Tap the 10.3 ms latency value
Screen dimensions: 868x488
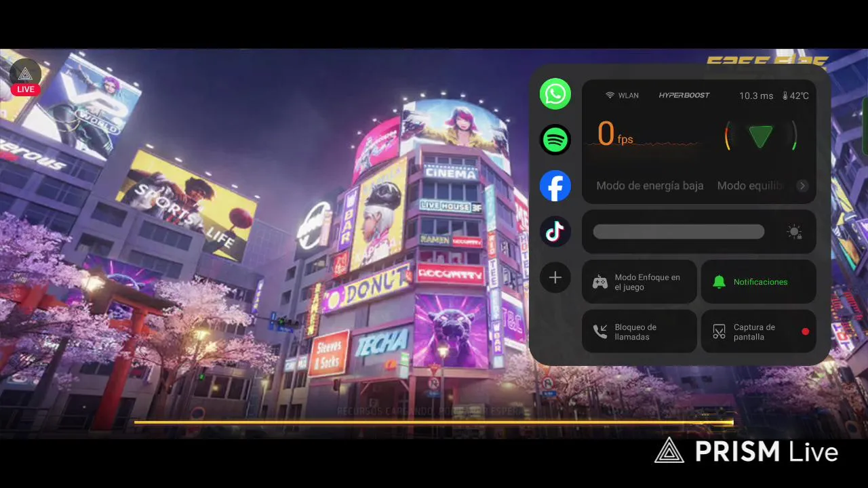[756, 96]
